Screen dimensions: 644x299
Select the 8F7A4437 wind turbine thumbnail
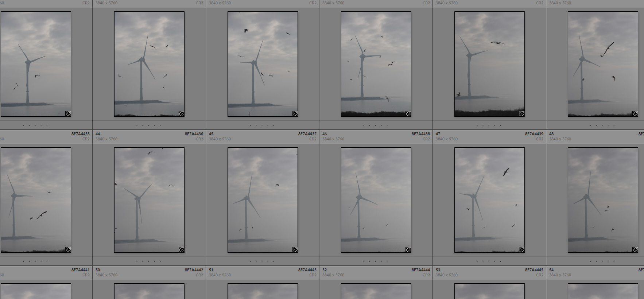pyautogui.click(x=263, y=200)
